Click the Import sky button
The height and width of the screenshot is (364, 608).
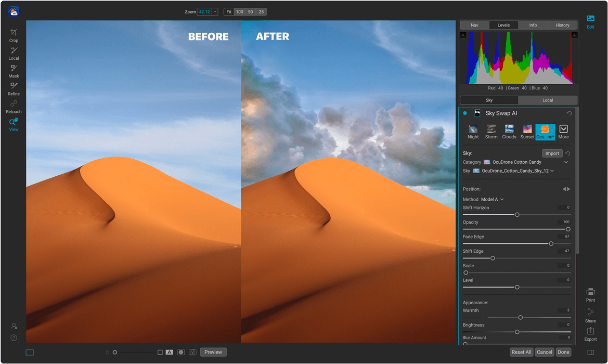point(552,153)
